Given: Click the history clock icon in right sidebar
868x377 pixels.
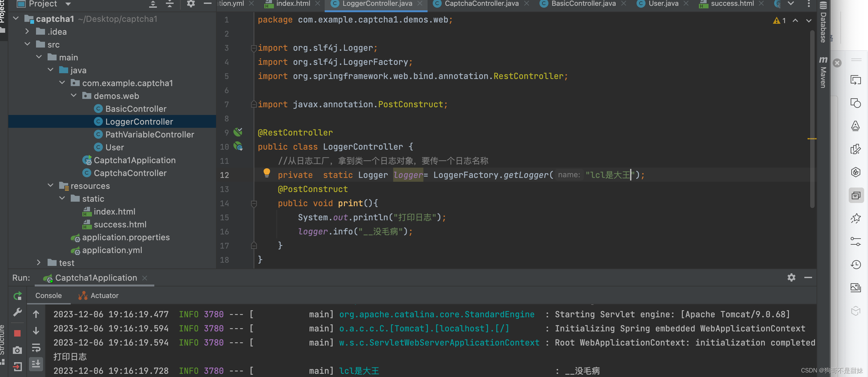Looking at the screenshot, I should coord(855,265).
